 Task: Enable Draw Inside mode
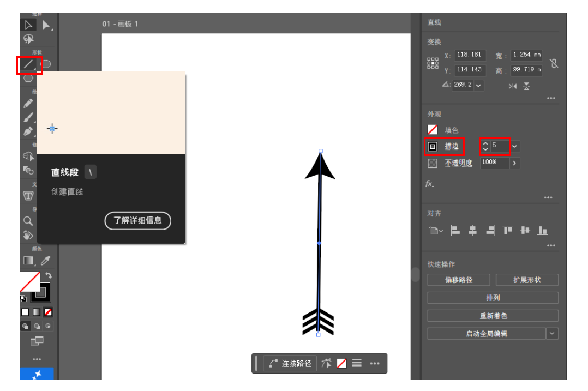pyautogui.click(x=48, y=326)
